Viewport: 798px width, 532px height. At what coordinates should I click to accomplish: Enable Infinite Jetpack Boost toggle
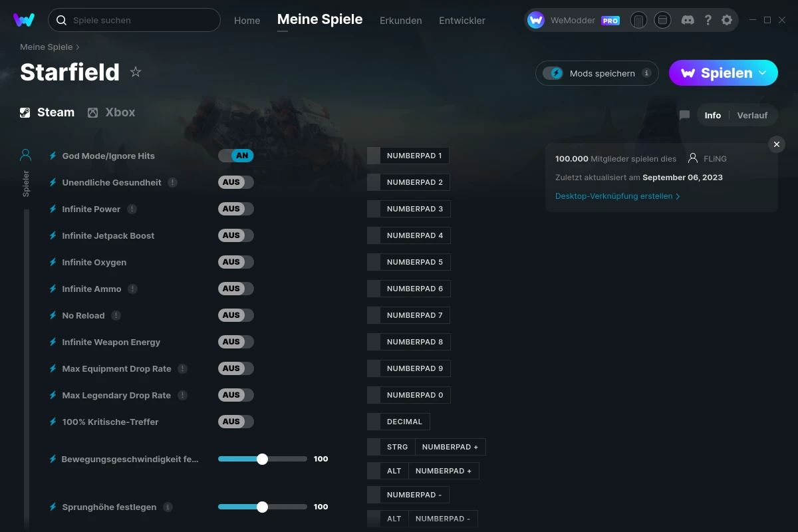[236, 235]
